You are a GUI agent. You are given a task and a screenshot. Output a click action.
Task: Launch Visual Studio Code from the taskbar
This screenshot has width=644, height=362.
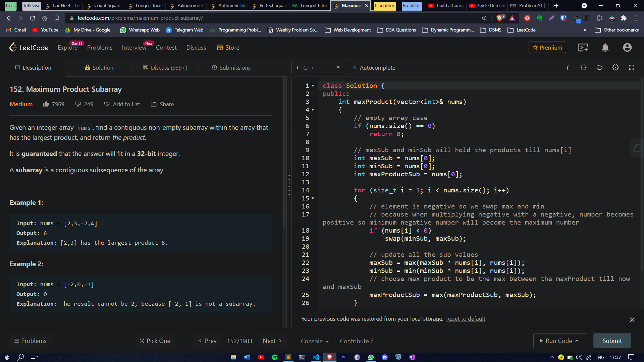coord(316,357)
